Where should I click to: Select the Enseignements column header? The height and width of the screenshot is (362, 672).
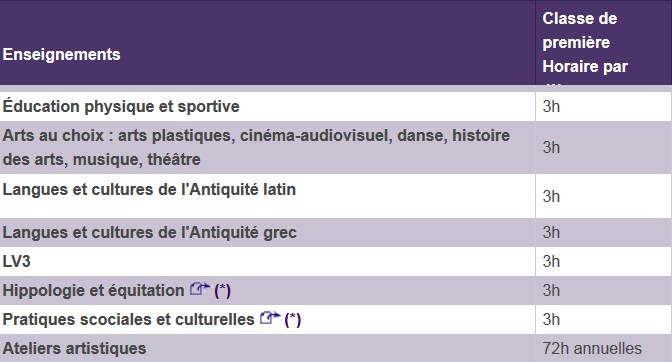coord(61,54)
